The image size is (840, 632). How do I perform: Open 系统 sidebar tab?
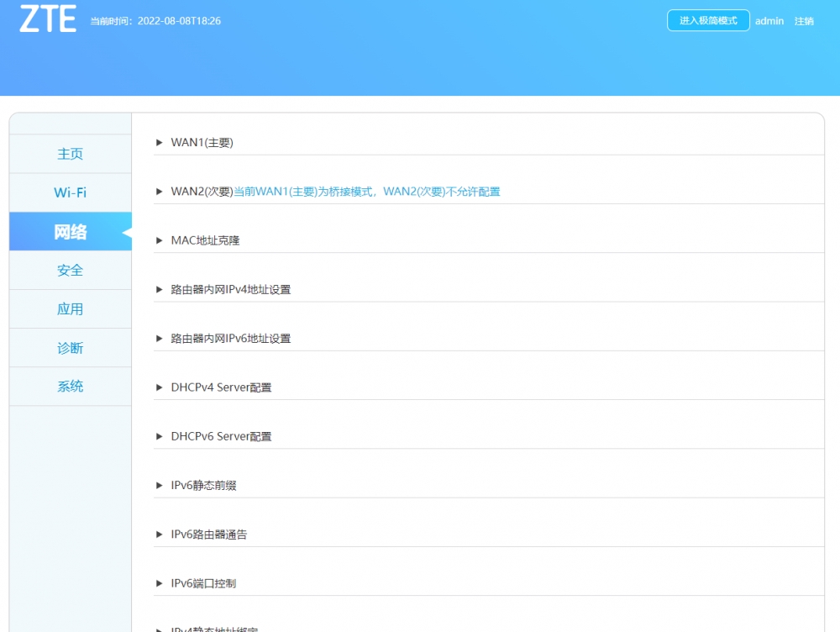71,387
